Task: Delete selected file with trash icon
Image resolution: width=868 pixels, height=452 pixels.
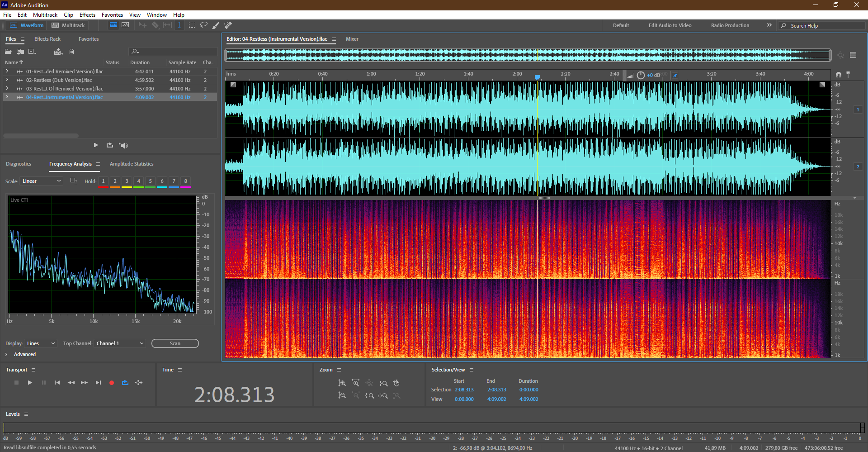Action: click(x=71, y=52)
